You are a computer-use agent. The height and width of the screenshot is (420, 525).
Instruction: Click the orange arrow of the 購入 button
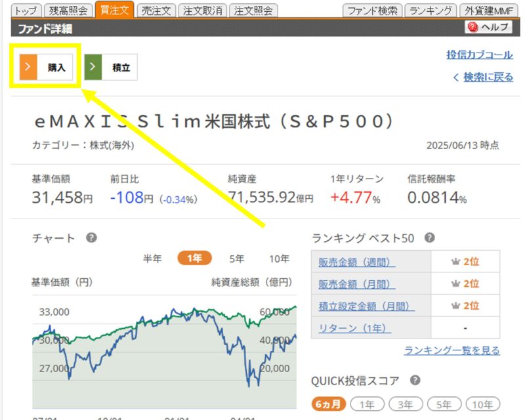tap(28, 67)
